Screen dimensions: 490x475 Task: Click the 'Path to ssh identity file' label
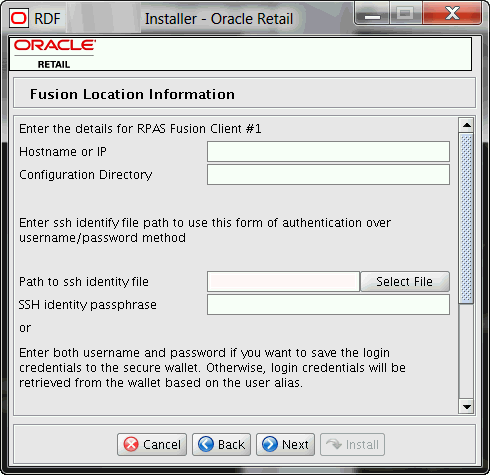pos(84,282)
